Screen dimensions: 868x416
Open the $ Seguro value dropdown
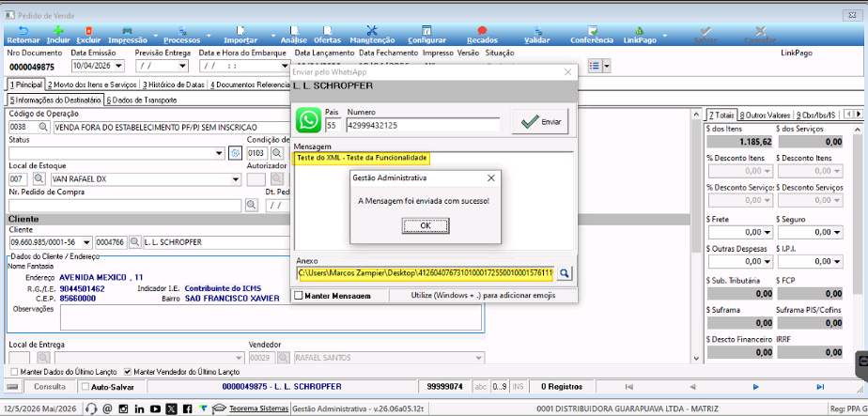pyautogui.click(x=837, y=232)
